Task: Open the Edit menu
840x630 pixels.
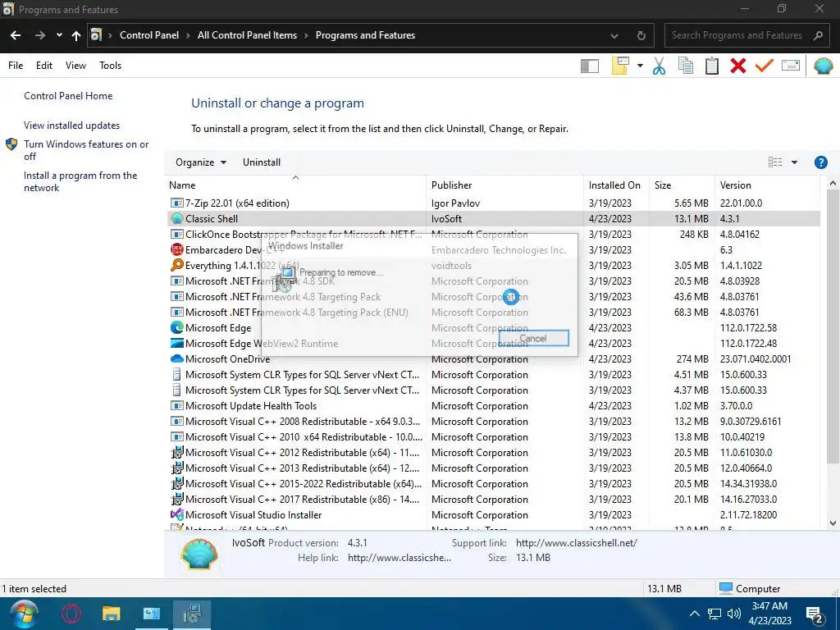Action: coord(44,66)
